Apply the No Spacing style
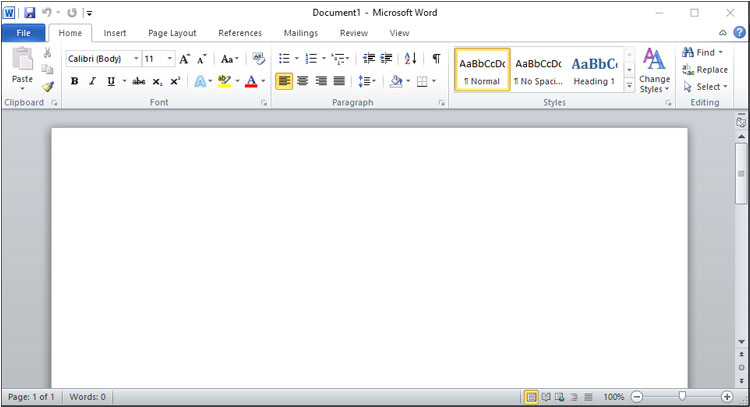The width and height of the screenshot is (750, 407). [538, 70]
